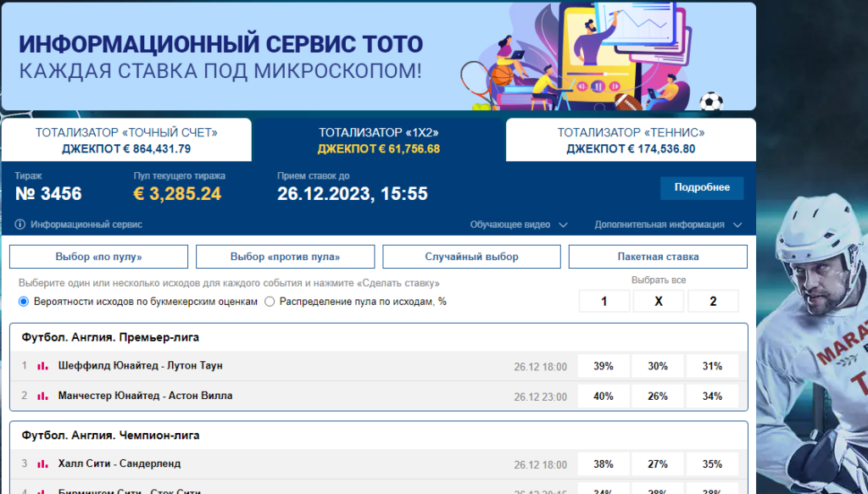Image resolution: width=868 pixels, height=494 pixels.
Task: Switch to Тотализатор «1X2» tab
Action: [379, 140]
